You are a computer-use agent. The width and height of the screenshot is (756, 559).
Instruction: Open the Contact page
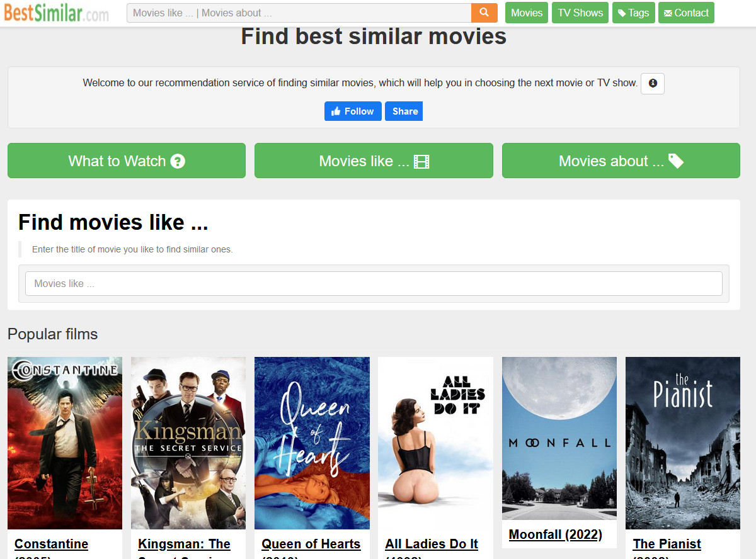686,13
